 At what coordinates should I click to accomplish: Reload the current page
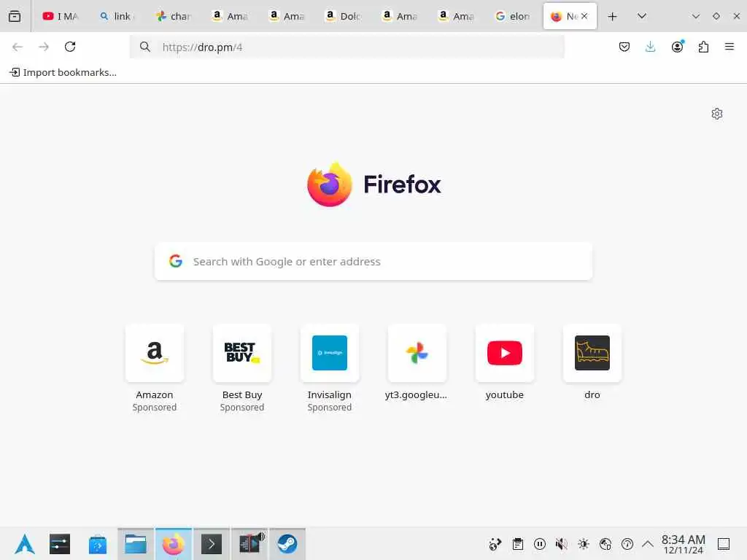(x=70, y=47)
